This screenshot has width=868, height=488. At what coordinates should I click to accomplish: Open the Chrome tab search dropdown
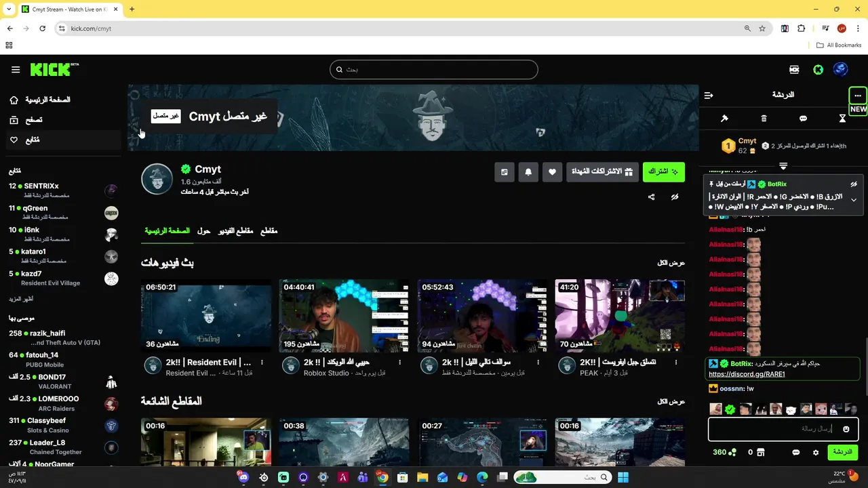pos(9,9)
